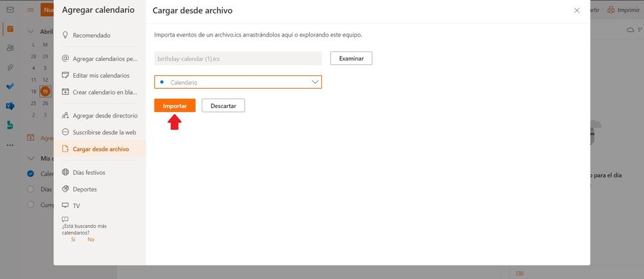
Task: Launch the Word app icon
Action: coord(10,105)
